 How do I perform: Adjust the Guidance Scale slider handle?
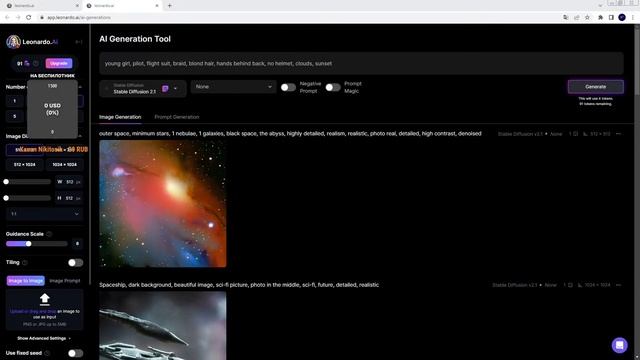[29, 244]
